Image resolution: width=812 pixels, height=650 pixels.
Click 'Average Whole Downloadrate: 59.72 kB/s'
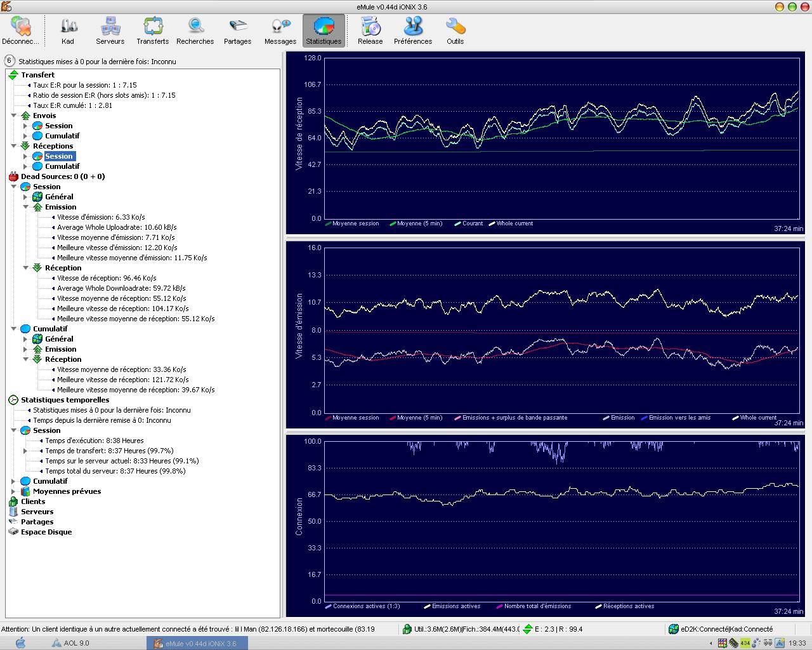point(121,288)
